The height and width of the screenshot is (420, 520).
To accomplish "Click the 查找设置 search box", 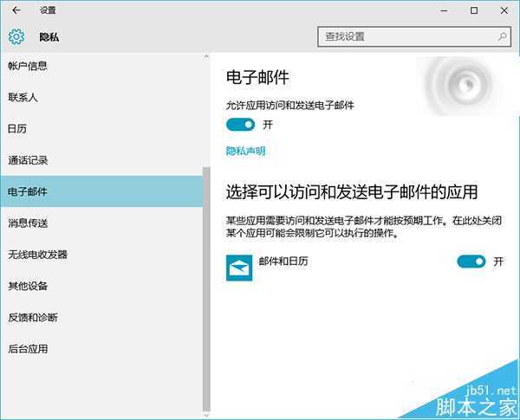I will tap(414, 36).
